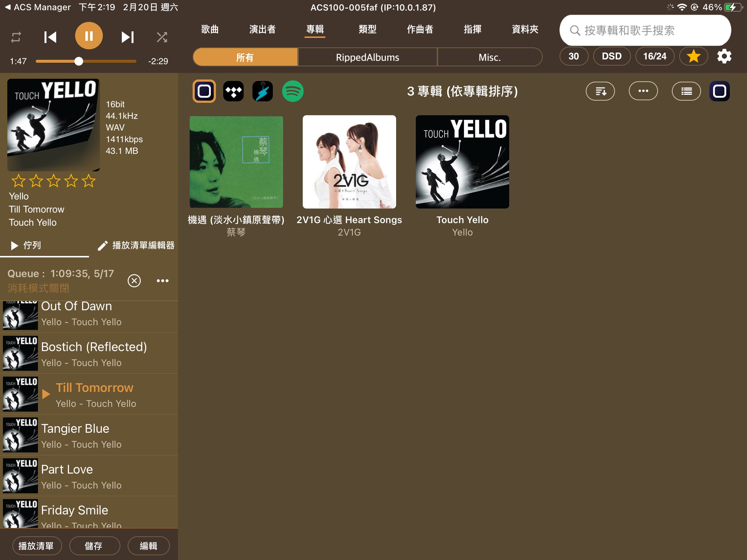Open the sort order menu

pyautogui.click(x=600, y=91)
